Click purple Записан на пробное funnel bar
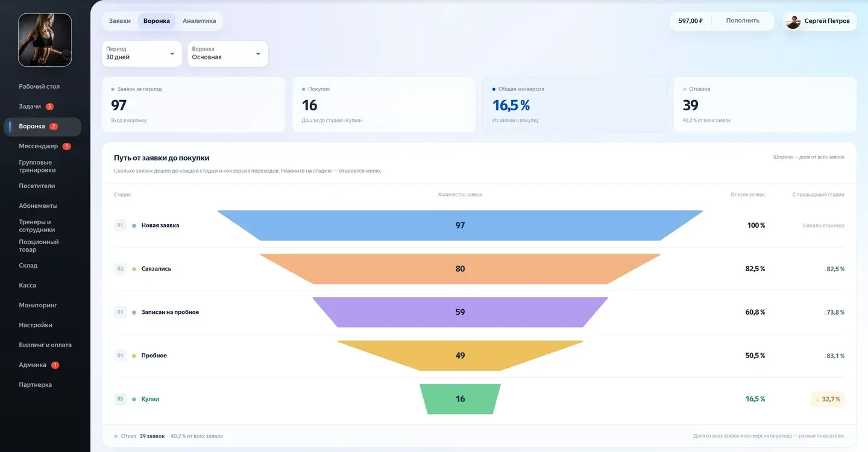The height and width of the screenshot is (452, 868). pos(460,312)
